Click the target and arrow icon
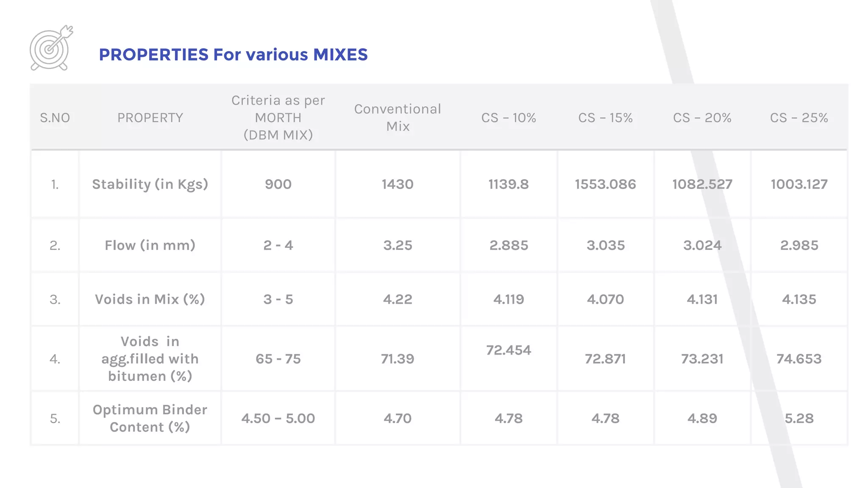This screenshot has height=488, width=868. click(x=51, y=47)
